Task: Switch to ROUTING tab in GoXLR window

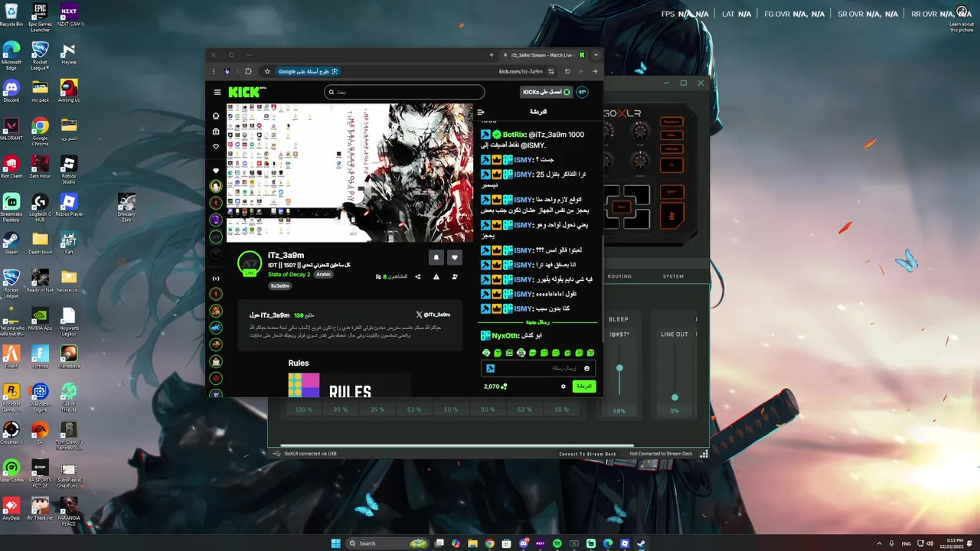Action: pyautogui.click(x=619, y=276)
